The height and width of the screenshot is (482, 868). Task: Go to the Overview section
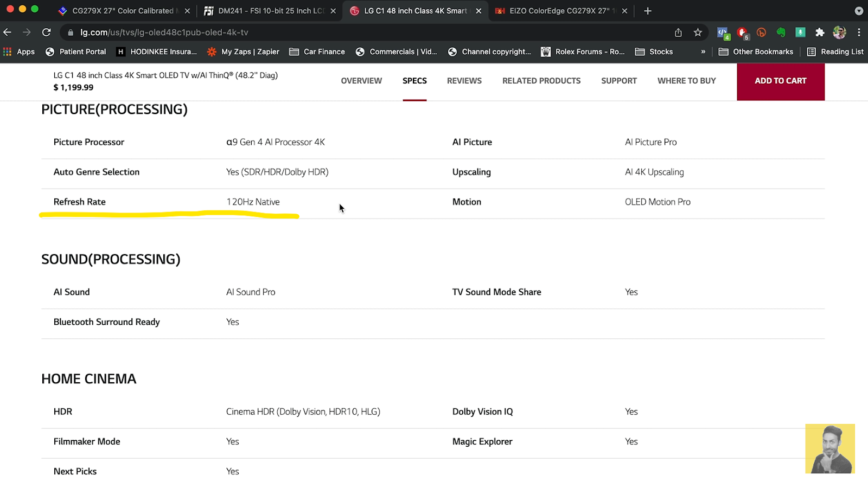coord(361,81)
